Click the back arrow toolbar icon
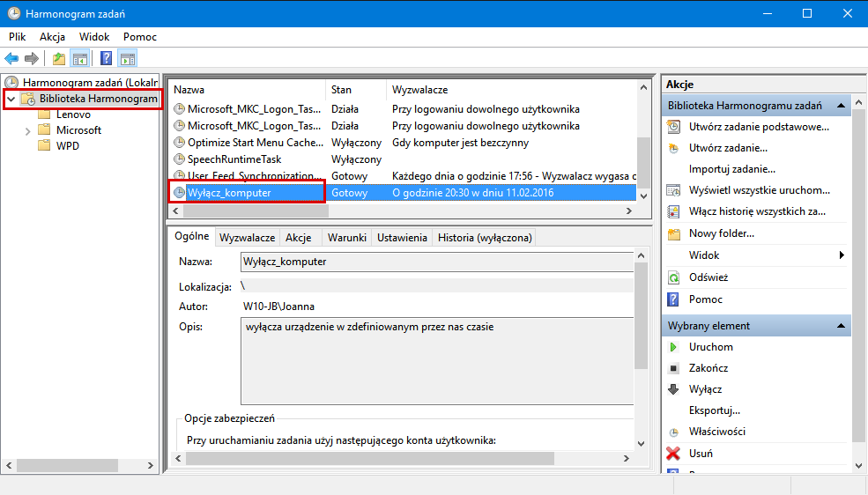The width and height of the screenshot is (868, 495). pyautogui.click(x=11, y=59)
